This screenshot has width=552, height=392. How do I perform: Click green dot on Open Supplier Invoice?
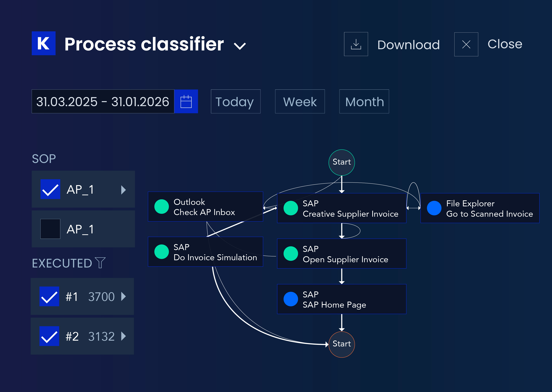[291, 254]
